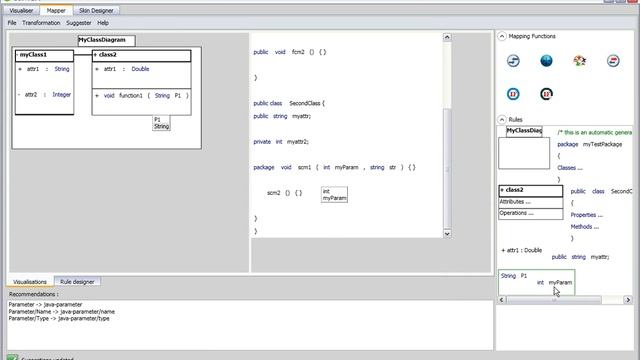The width and height of the screenshot is (640, 360).
Task: Select the myClass1 class header
Action: pos(44,55)
